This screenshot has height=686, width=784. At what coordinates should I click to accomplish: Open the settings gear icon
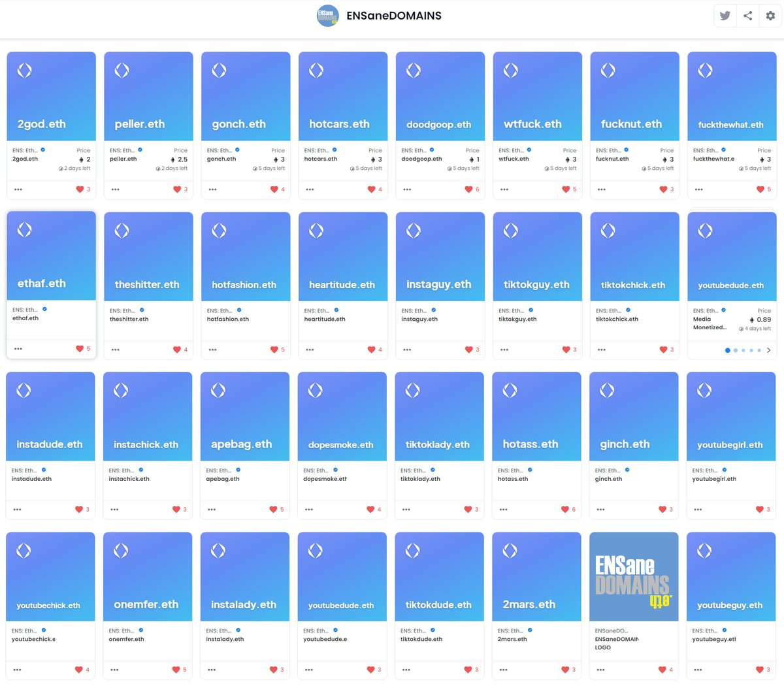(x=770, y=16)
